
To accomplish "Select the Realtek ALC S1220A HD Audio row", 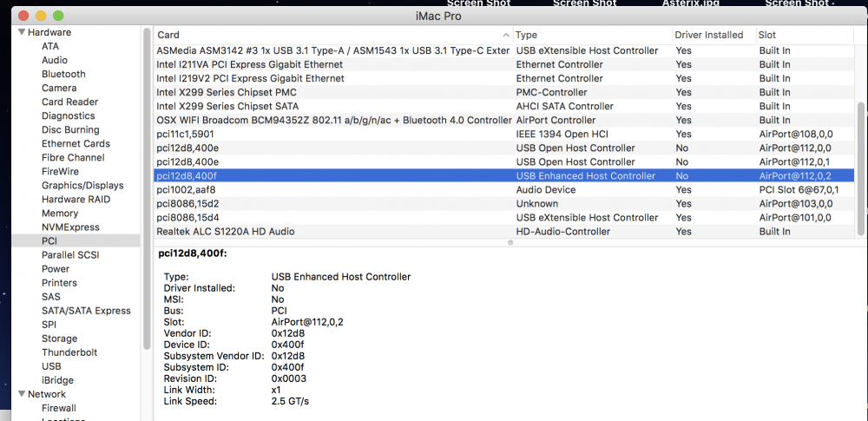I will pyautogui.click(x=504, y=231).
